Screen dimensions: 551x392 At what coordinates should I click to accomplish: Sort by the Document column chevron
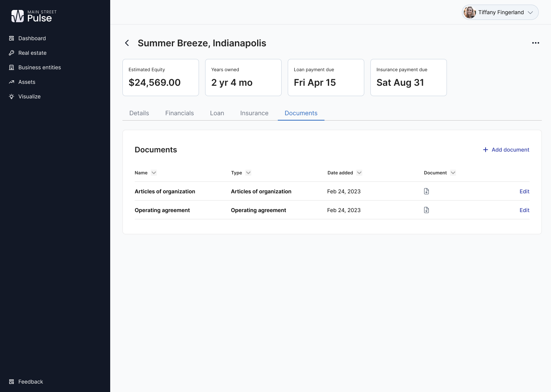453,173
